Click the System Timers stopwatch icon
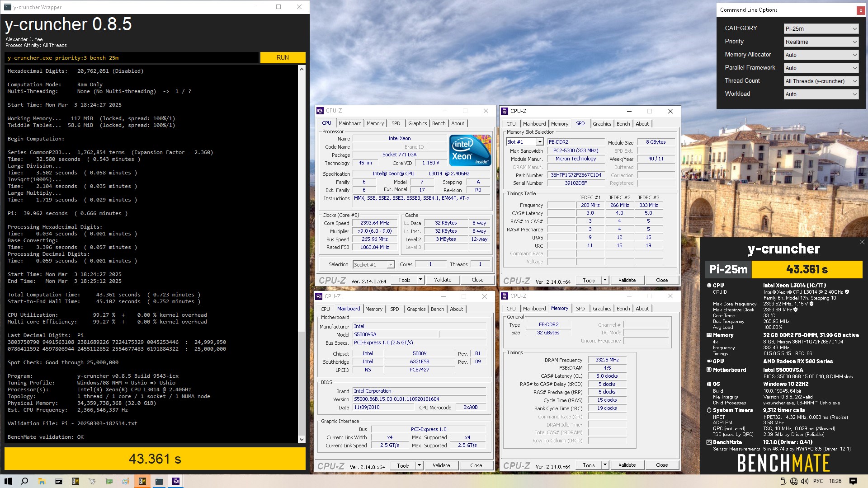Image resolution: width=868 pixels, height=488 pixels. click(709, 410)
